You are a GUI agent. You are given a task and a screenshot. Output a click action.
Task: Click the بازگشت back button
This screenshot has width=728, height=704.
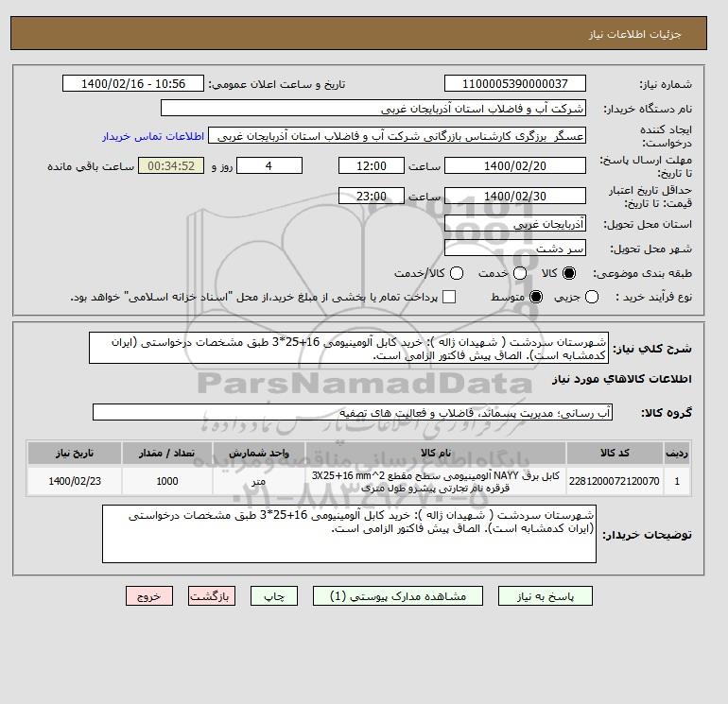(x=212, y=596)
